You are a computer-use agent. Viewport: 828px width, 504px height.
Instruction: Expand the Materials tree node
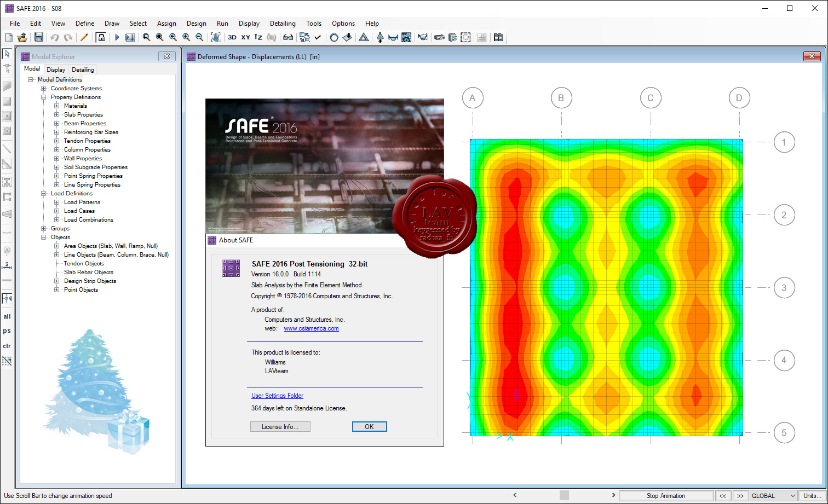[x=57, y=106]
